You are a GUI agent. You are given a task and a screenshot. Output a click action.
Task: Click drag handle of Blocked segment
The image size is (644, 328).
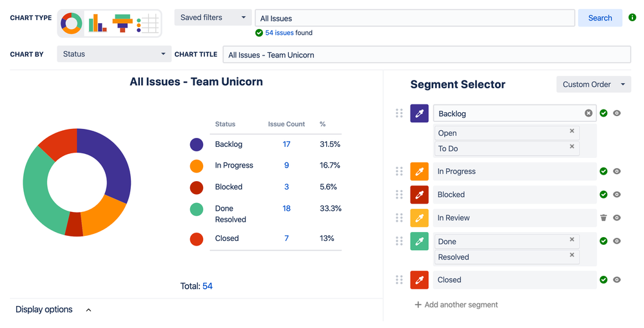pyautogui.click(x=399, y=194)
